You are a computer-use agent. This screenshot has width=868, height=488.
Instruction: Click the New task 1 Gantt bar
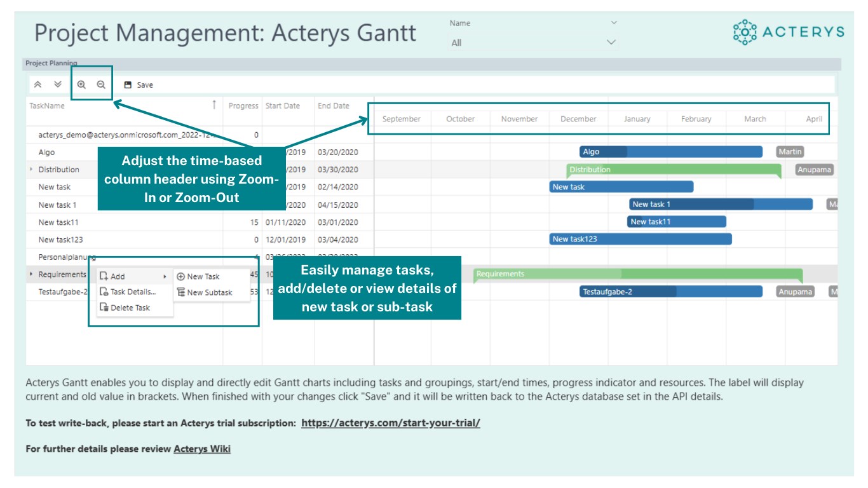pyautogui.click(x=721, y=204)
